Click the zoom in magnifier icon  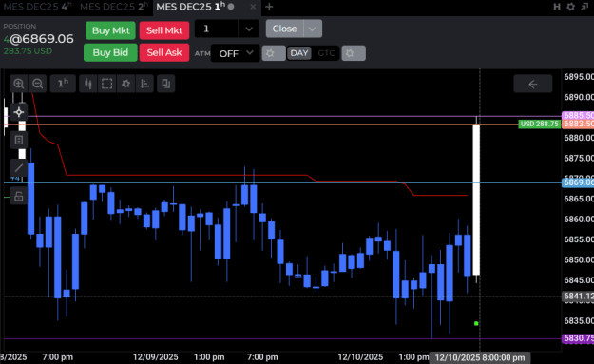click(19, 84)
